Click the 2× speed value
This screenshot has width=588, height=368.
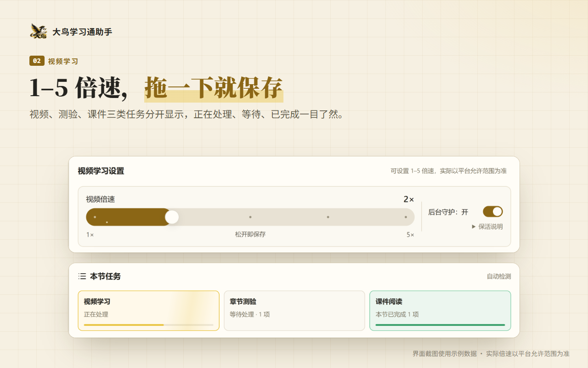(x=409, y=199)
